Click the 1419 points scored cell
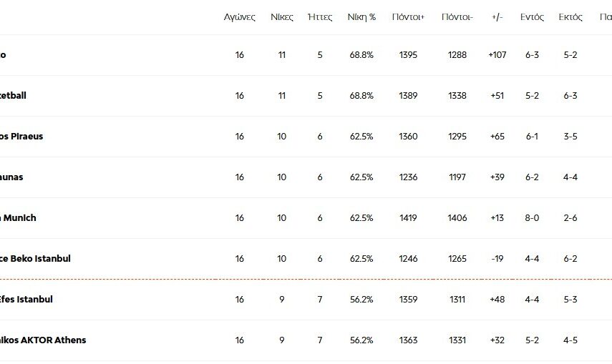The width and height of the screenshot is (612, 364). (x=408, y=218)
